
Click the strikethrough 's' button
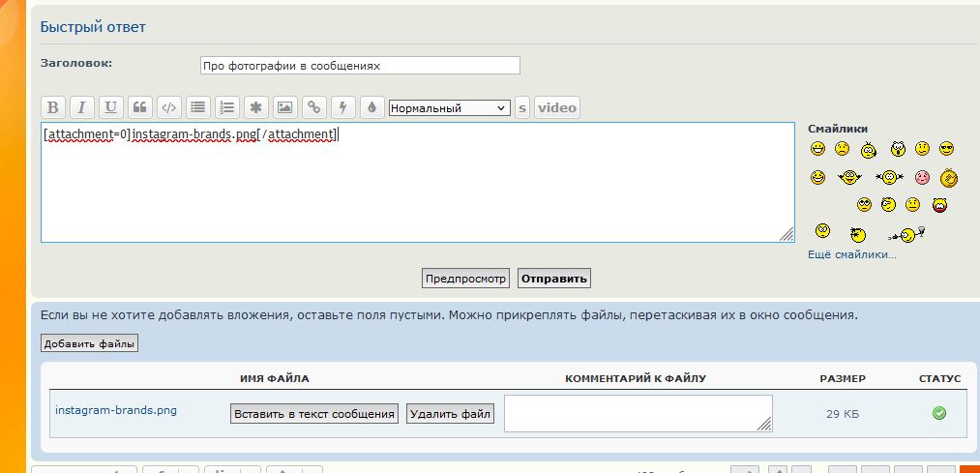pyautogui.click(x=522, y=107)
